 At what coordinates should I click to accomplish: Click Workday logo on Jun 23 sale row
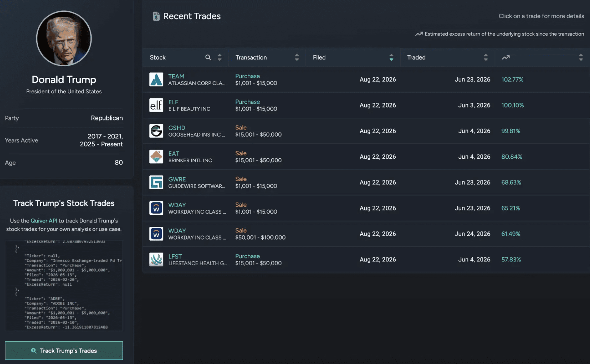156,208
